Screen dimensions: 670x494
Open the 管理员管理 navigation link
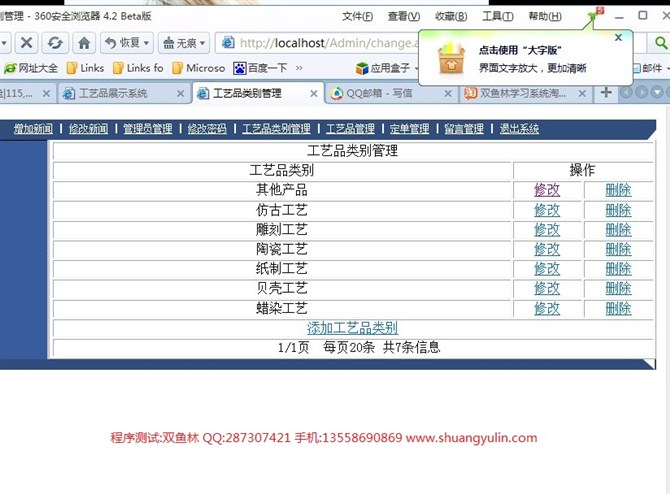148,129
